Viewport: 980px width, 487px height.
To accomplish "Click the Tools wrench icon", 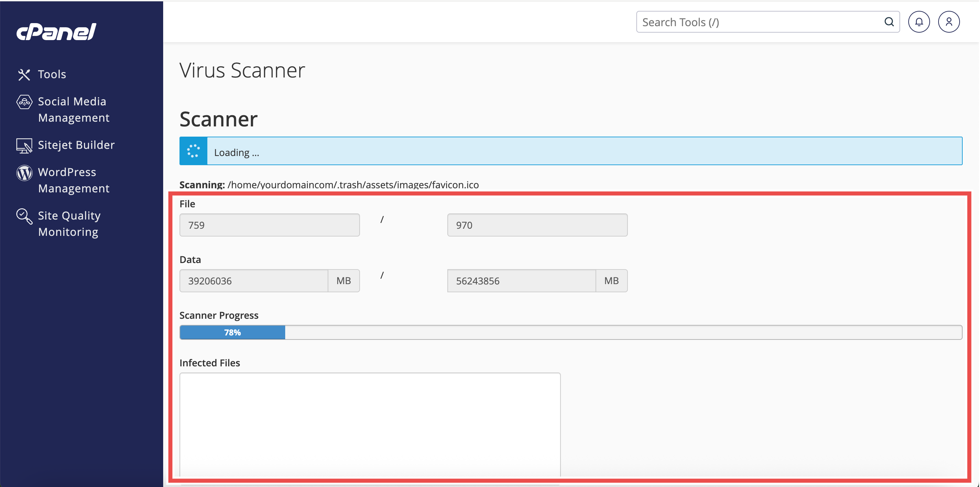I will (x=24, y=74).
